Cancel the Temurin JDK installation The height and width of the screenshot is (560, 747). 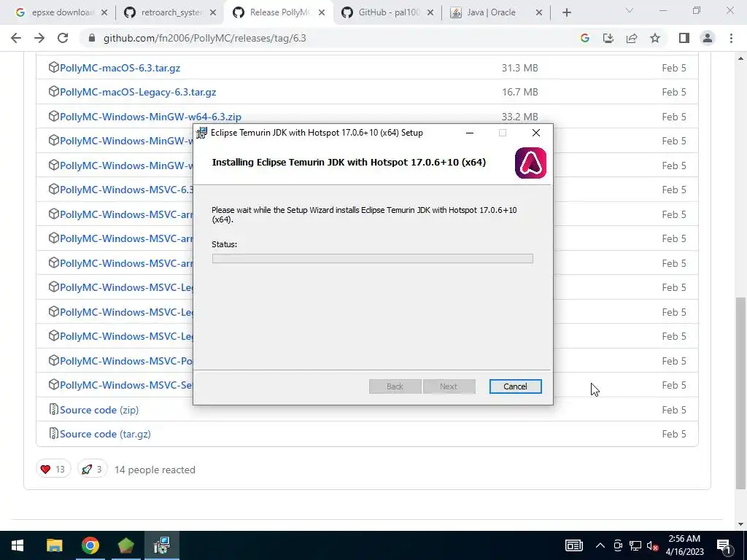click(516, 386)
